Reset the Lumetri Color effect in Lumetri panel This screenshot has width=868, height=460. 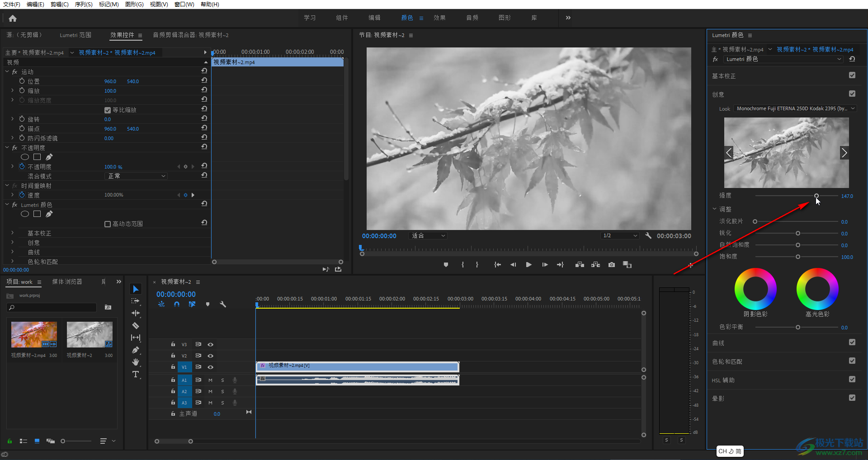(x=852, y=59)
